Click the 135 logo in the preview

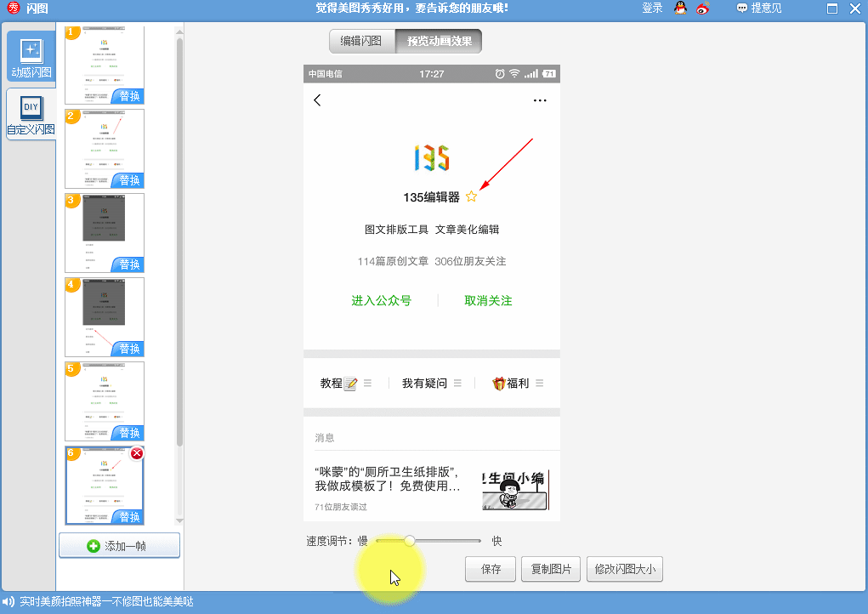[x=432, y=158]
